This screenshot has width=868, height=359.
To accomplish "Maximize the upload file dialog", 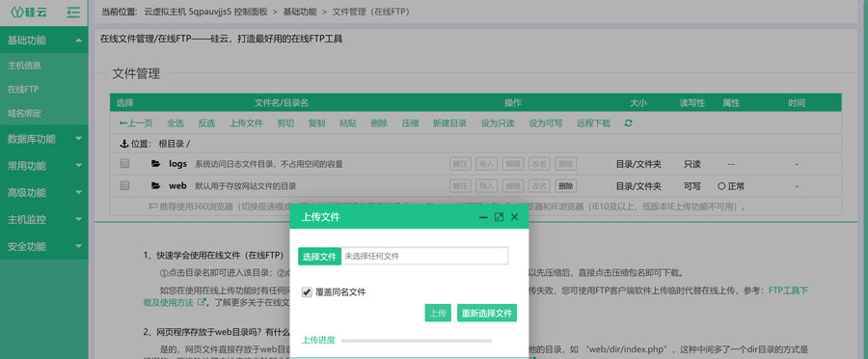I will click(x=499, y=217).
